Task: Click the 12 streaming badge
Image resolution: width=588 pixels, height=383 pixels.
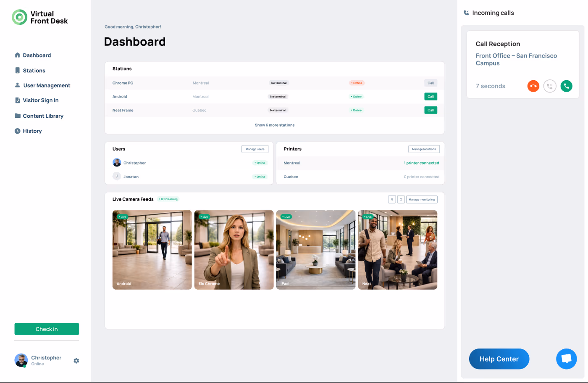Action: click(168, 199)
